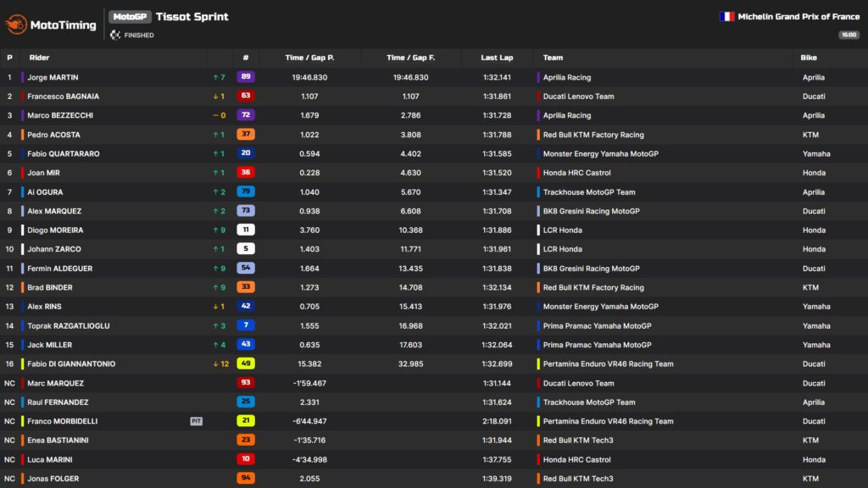Sort by Last Lap column header
The width and height of the screenshot is (868, 488).
point(497,58)
